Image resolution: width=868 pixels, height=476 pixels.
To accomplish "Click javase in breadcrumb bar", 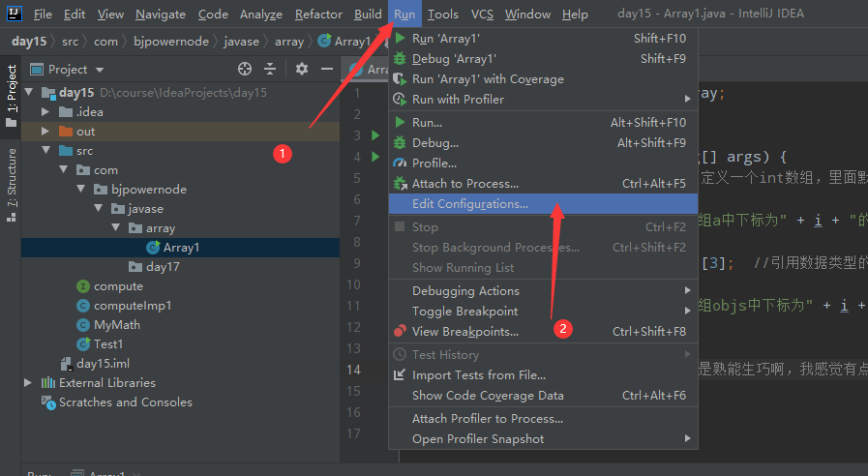I will coord(241,42).
